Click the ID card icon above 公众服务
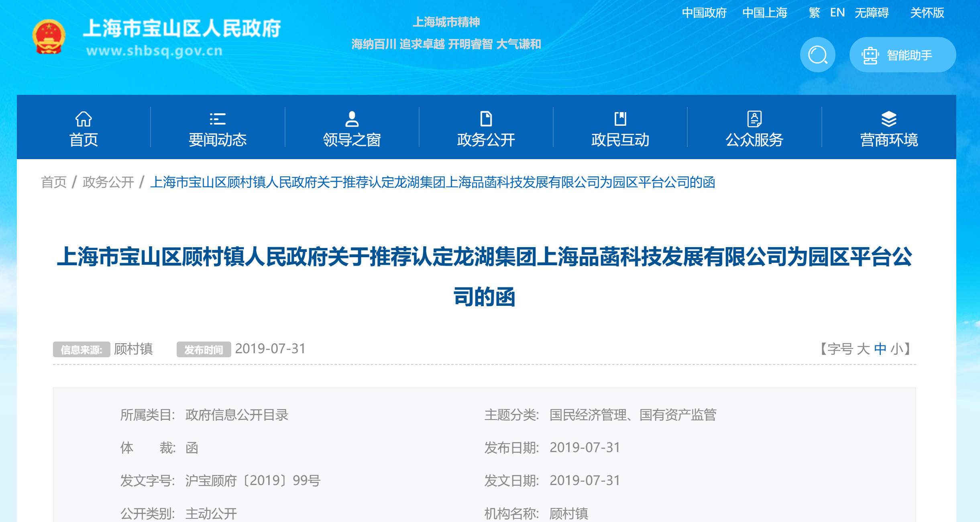This screenshot has height=522, width=980. tap(754, 119)
